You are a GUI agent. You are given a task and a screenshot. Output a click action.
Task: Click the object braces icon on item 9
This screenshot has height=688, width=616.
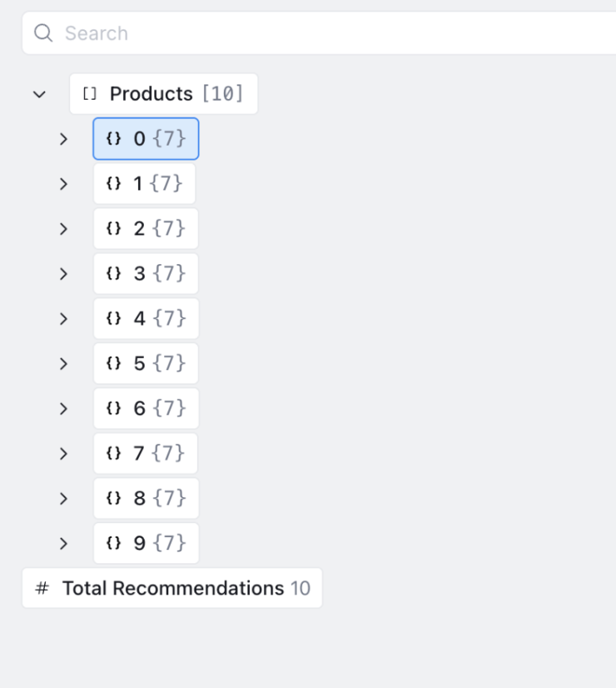113,543
